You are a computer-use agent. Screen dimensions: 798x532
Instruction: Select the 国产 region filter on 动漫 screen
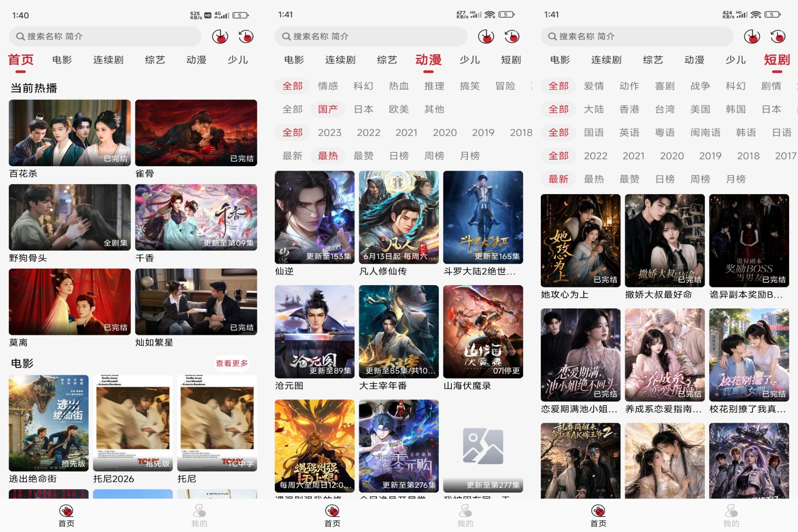tap(328, 109)
